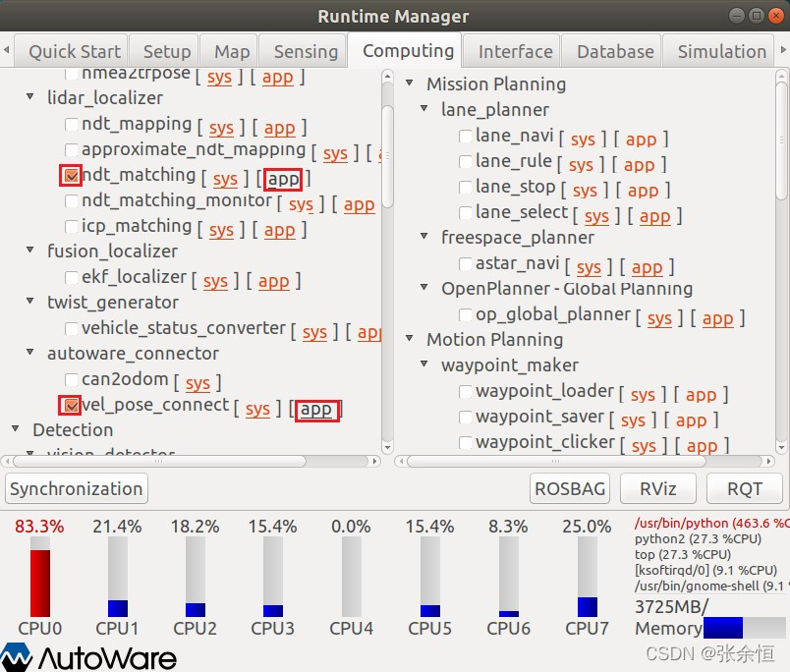Collapse the fusion_localizer tree node

click(x=30, y=250)
